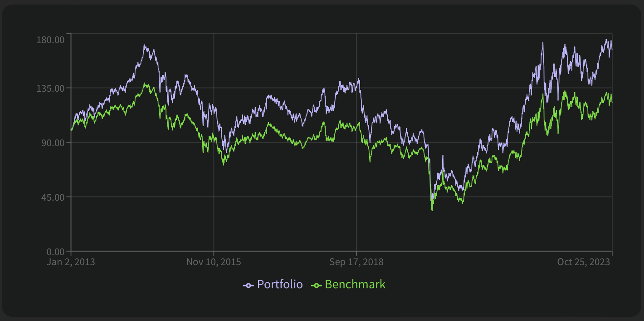Click the Jan 2, 2013 date label
Screen dimensions: 644x321
pos(71,262)
